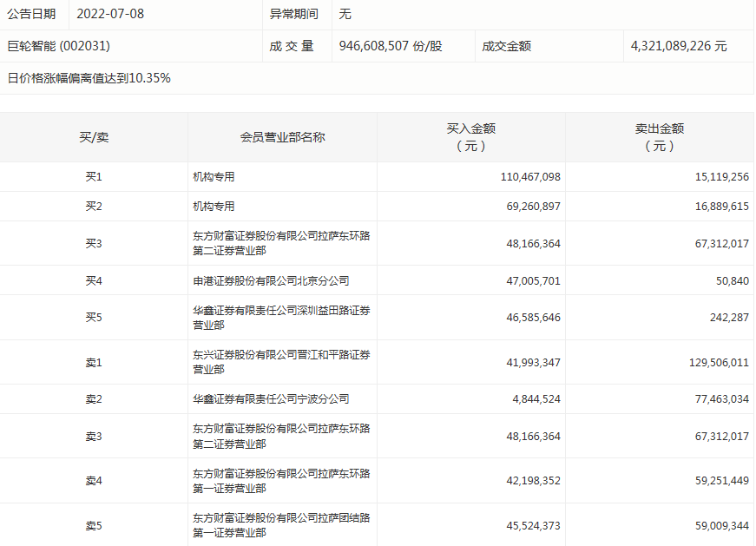Click the 异常期间 value 无

(345, 14)
